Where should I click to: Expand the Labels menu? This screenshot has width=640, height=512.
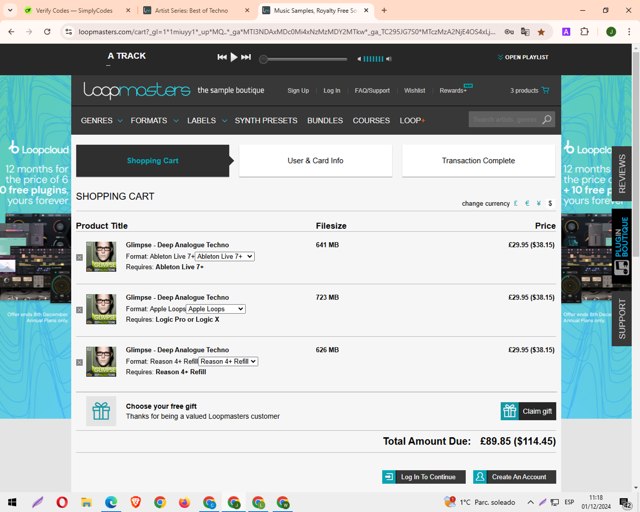click(x=207, y=120)
